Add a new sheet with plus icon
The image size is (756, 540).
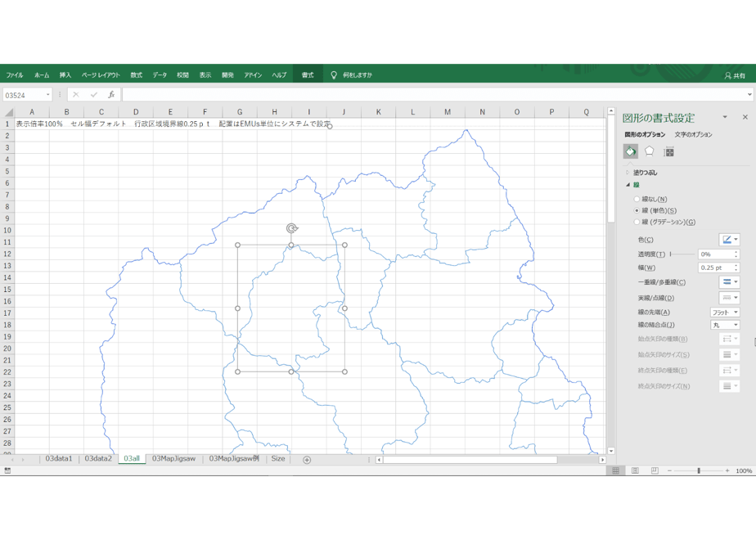(x=307, y=460)
